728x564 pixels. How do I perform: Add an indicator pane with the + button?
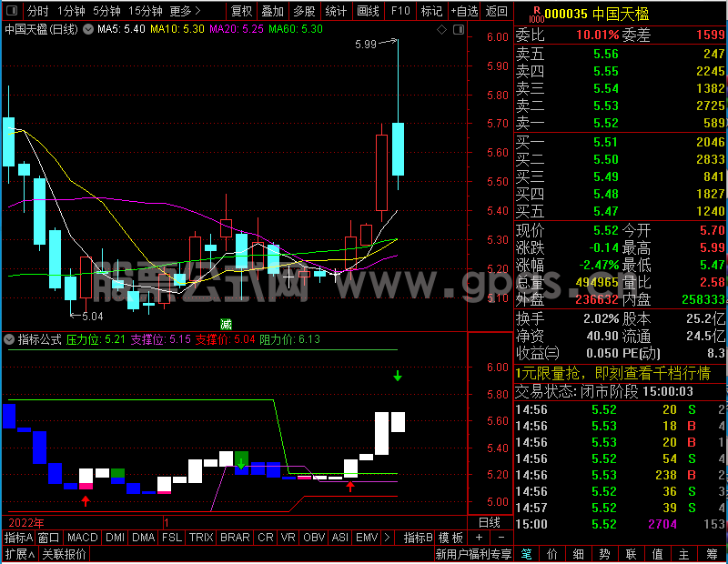coord(480,538)
